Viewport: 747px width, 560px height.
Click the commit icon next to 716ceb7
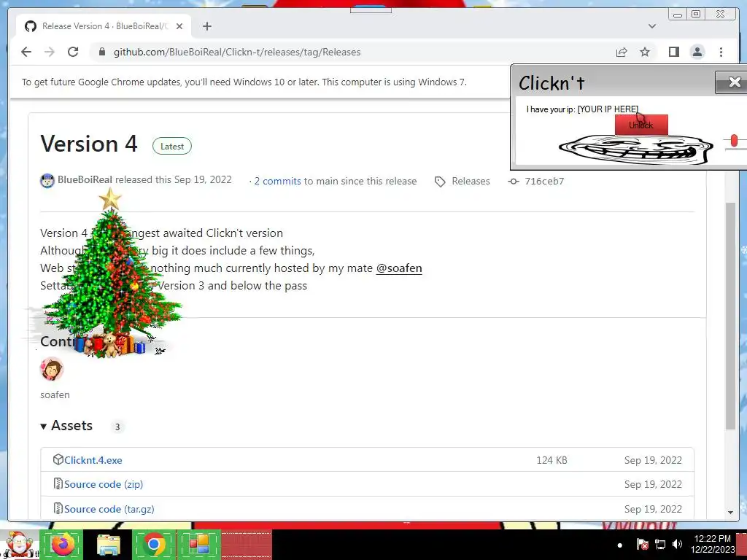(513, 181)
